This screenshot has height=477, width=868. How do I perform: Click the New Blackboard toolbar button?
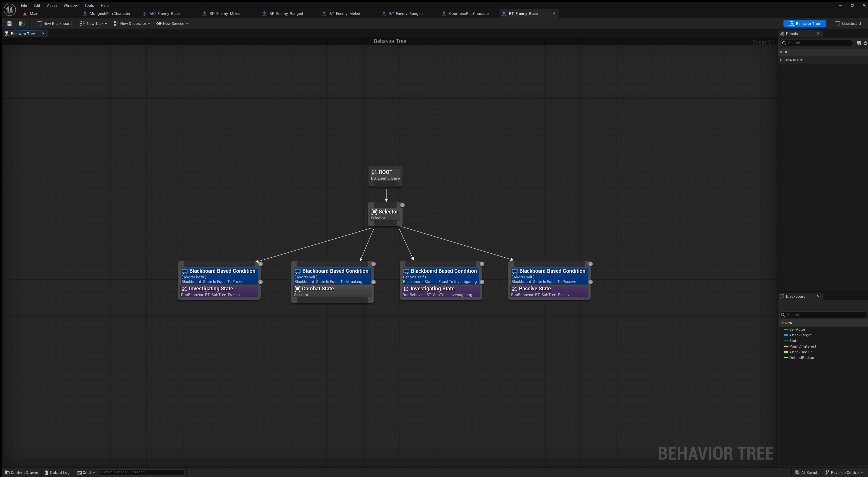[x=54, y=23]
